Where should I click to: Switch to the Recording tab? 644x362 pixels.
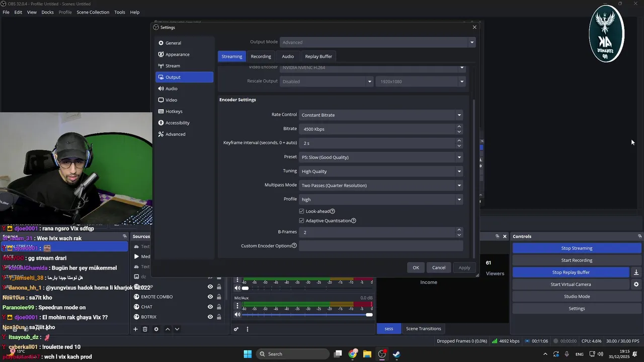pos(261,56)
